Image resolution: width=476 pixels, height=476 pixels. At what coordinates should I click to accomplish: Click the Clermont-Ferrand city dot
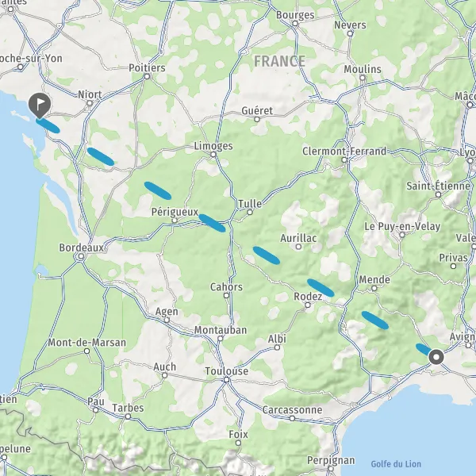344,160
